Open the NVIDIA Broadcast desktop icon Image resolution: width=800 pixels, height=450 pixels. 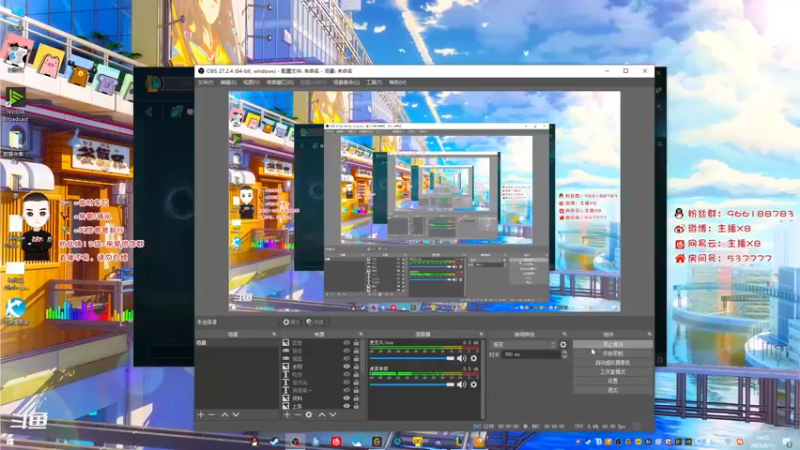click(15, 105)
